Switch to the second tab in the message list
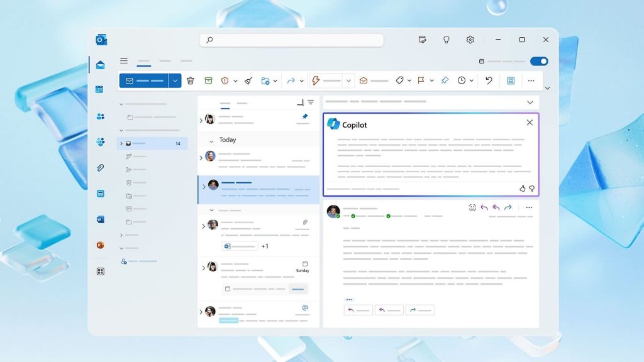 tap(241, 103)
